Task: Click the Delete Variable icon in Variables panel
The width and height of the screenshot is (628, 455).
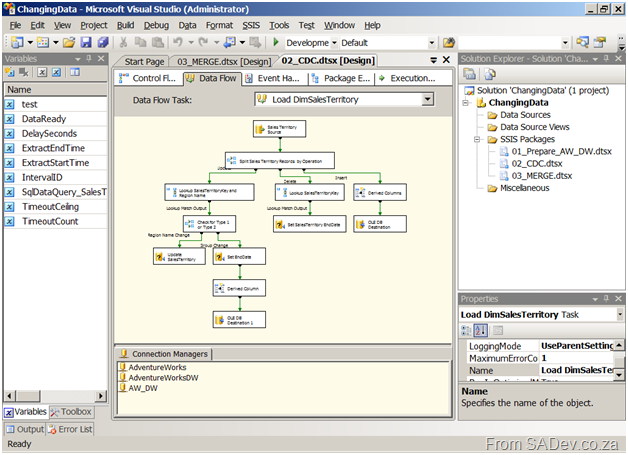Action: pyautogui.click(x=24, y=72)
